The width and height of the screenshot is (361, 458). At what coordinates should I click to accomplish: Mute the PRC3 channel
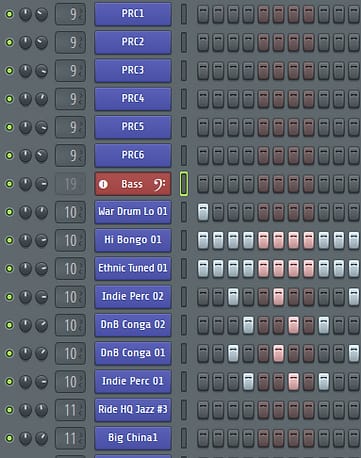click(x=10, y=71)
